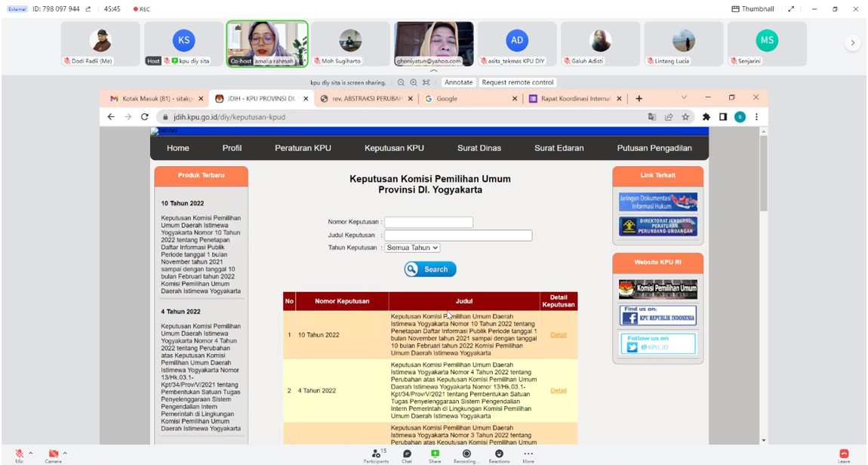Click the Request remote control button

click(x=518, y=82)
